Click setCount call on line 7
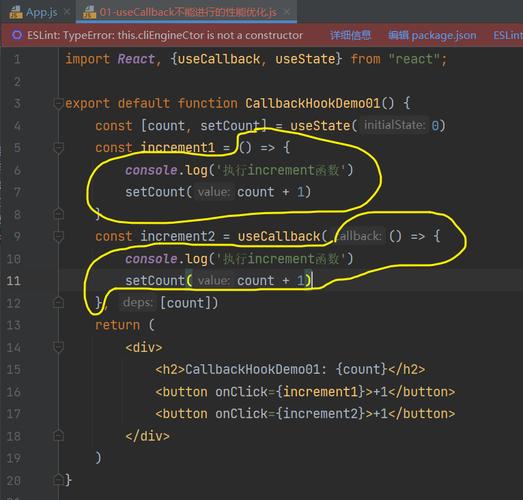The height and width of the screenshot is (500, 523). tap(218, 192)
